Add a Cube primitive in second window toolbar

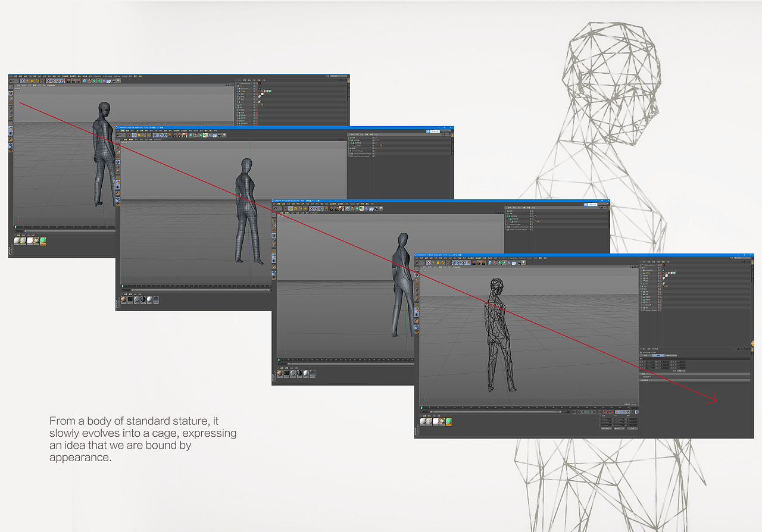coord(191,135)
